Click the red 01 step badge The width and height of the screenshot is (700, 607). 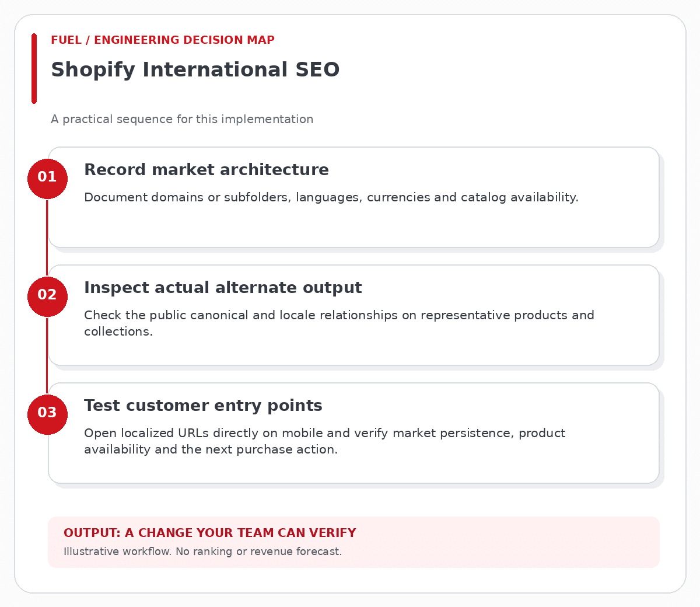47,179
